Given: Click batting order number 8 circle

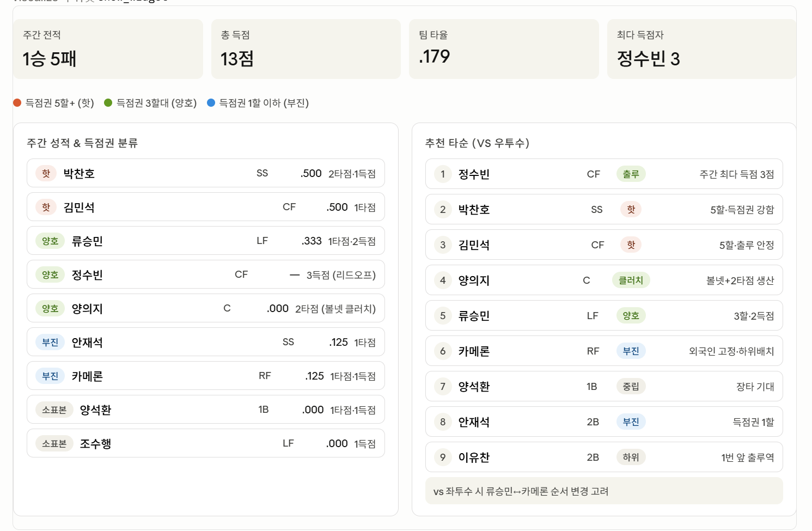Looking at the screenshot, I should pos(443,422).
